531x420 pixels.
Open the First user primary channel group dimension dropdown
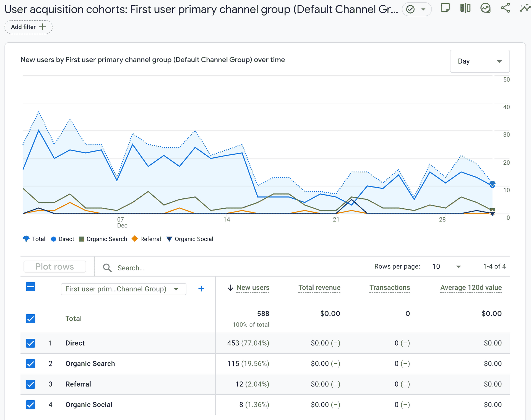click(123, 289)
